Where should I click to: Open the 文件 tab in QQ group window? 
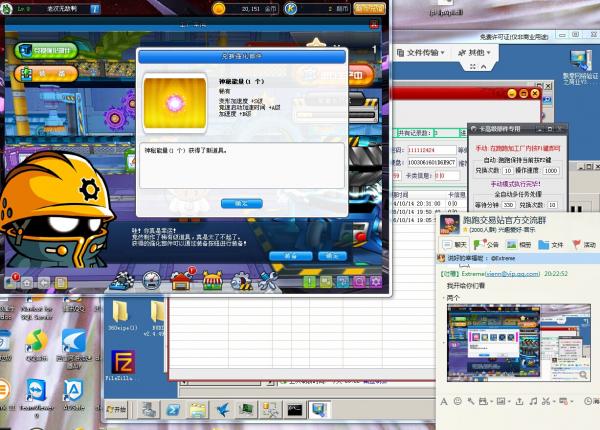click(x=551, y=244)
